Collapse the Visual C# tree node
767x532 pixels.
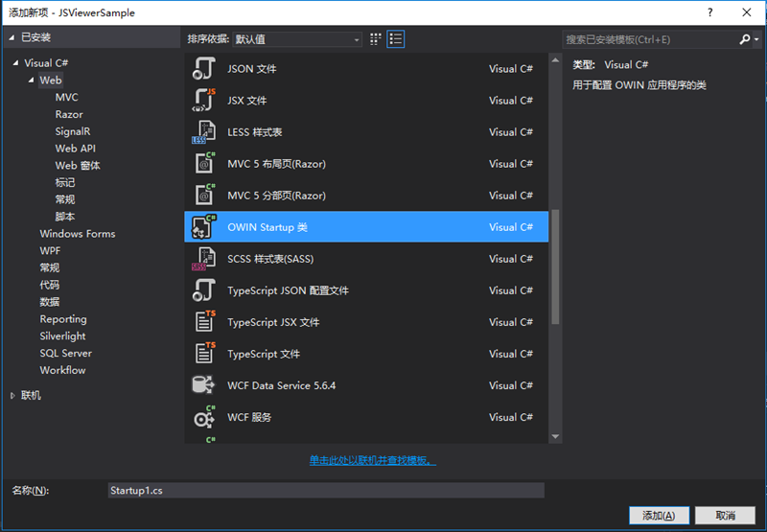pos(16,64)
